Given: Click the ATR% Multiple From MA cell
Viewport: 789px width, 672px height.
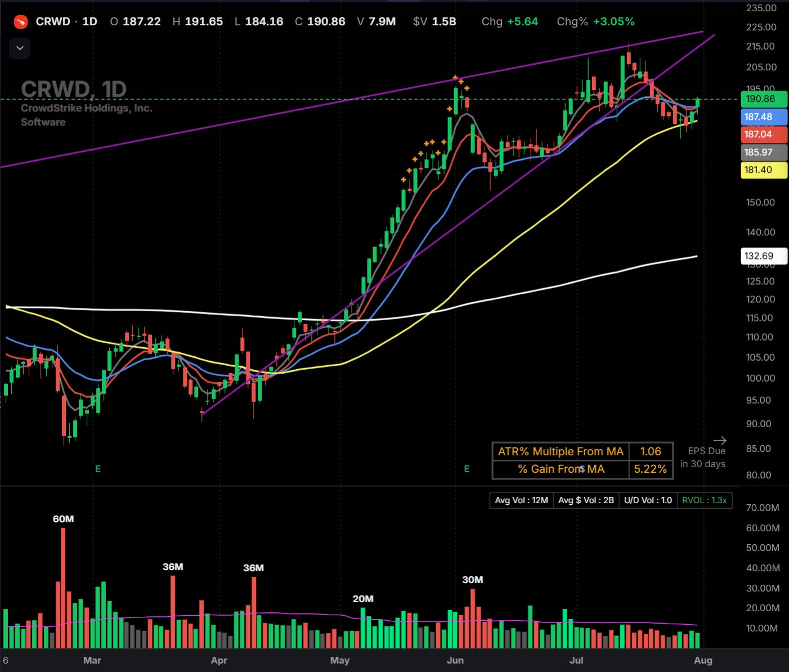Looking at the screenshot, I should [x=561, y=451].
